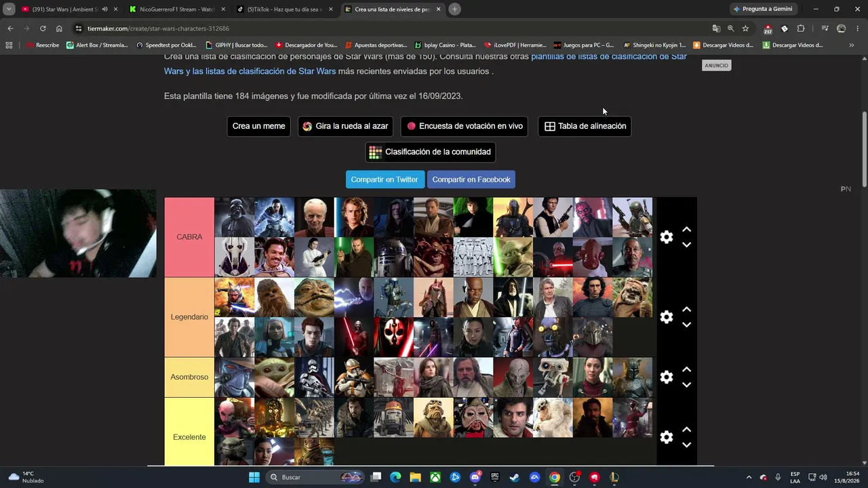
Task: Move Legendario tier row up
Action: [x=686, y=310]
